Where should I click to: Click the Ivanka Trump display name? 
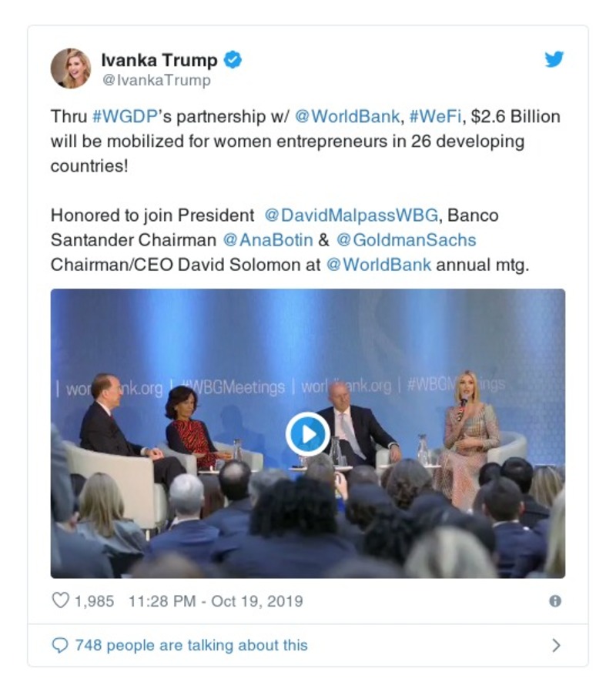pos(159,60)
